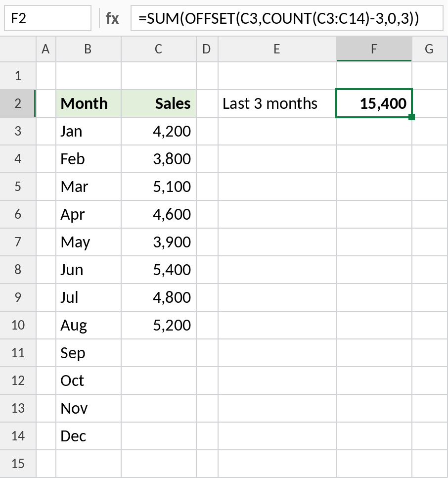The height and width of the screenshot is (478, 448).
Task: Select row 3 header
Action: [18, 131]
